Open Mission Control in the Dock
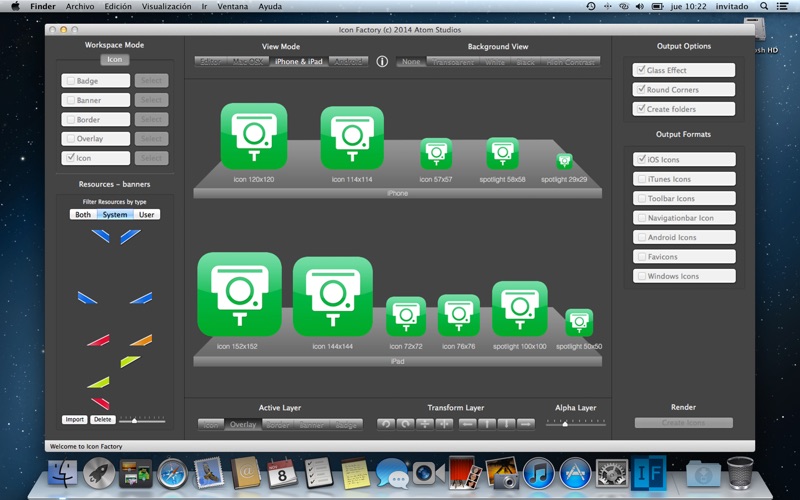 pos(135,473)
